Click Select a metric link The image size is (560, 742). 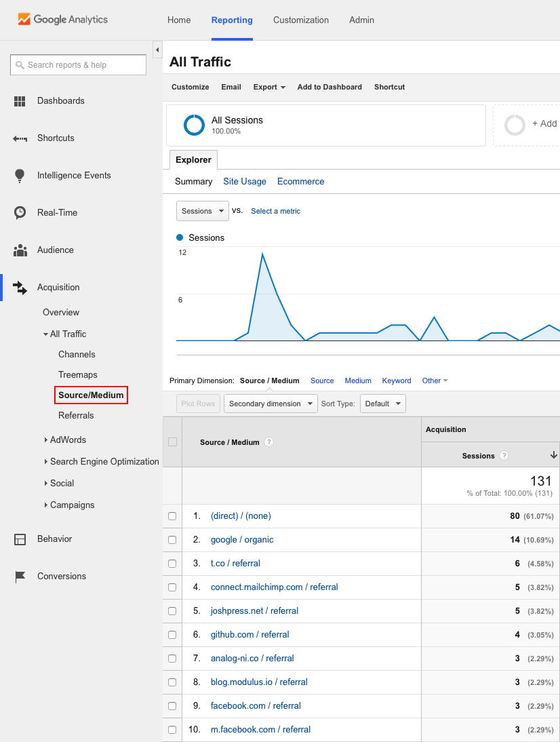[x=276, y=211]
